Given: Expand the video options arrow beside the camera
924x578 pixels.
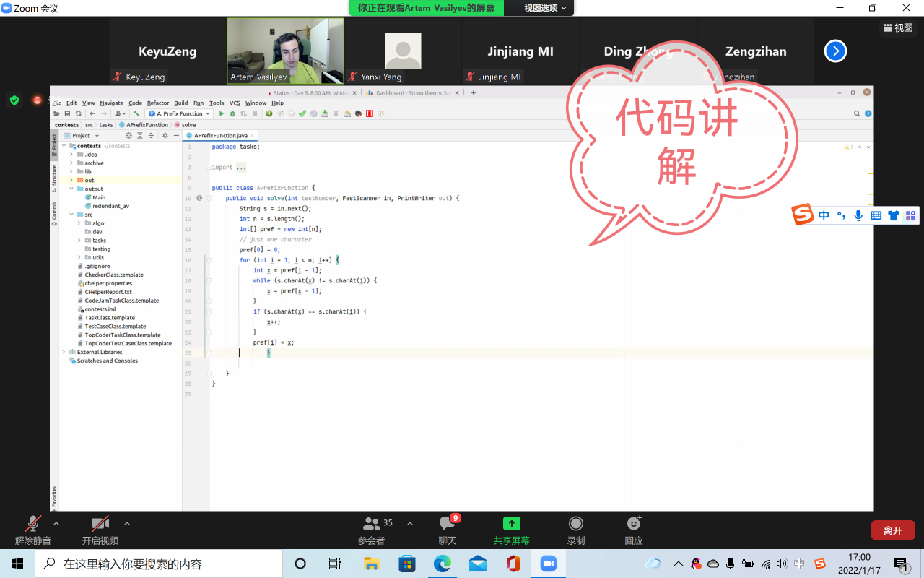Looking at the screenshot, I should point(127,523).
